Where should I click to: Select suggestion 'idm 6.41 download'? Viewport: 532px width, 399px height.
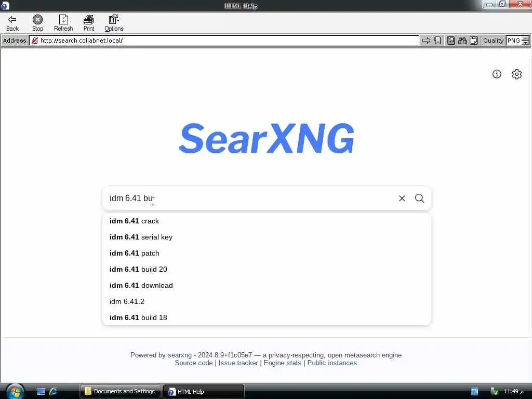pos(267,285)
